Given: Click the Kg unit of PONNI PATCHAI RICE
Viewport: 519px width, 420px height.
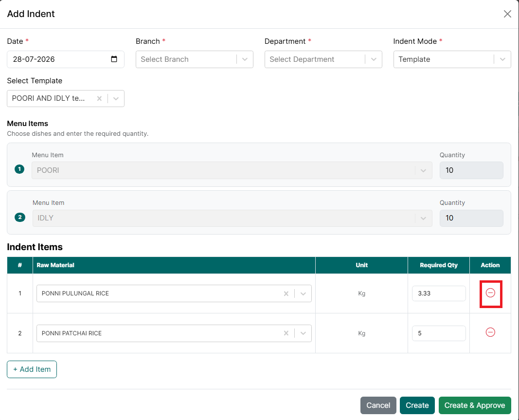Looking at the screenshot, I should click(x=361, y=333).
